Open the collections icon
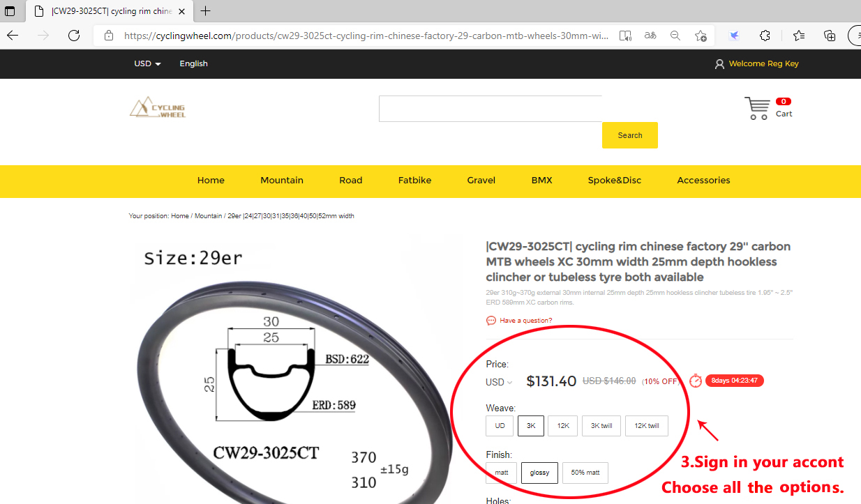861x504 pixels. tap(830, 36)
